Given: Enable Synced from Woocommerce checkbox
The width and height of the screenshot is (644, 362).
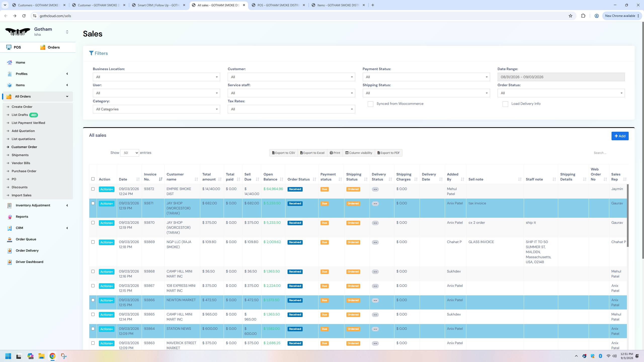Looking at the screenshot, I should (370, 104).
